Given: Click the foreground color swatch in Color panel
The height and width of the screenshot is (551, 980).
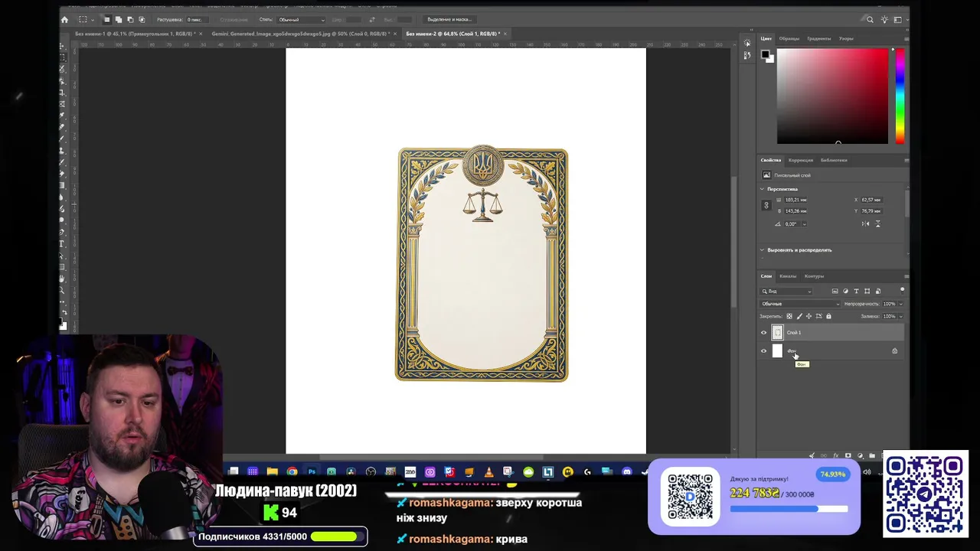Looking at the screenshot, I should (765, 54).
